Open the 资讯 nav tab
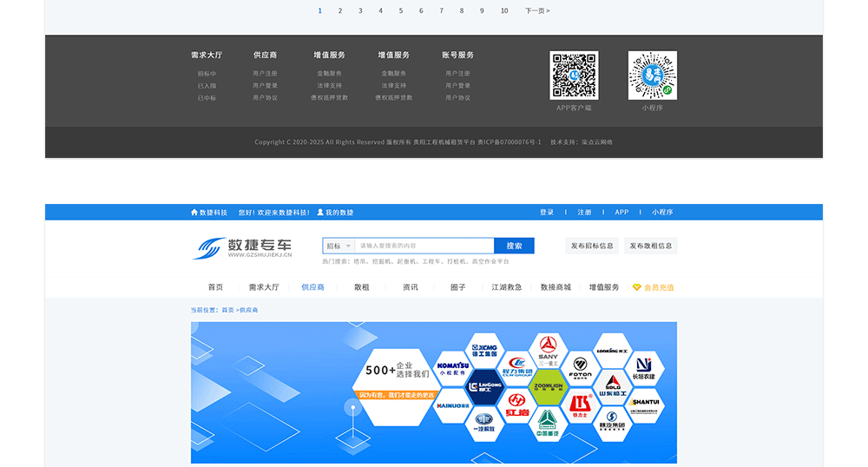Screen dimensions: 868x467 click(x=411, y=287)
